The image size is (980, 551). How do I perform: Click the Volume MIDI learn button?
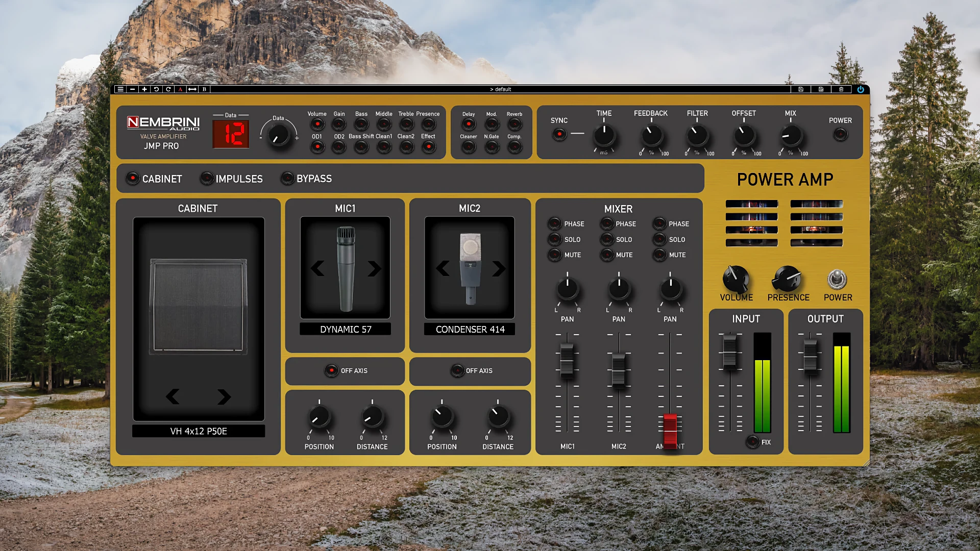click(317, 124)
